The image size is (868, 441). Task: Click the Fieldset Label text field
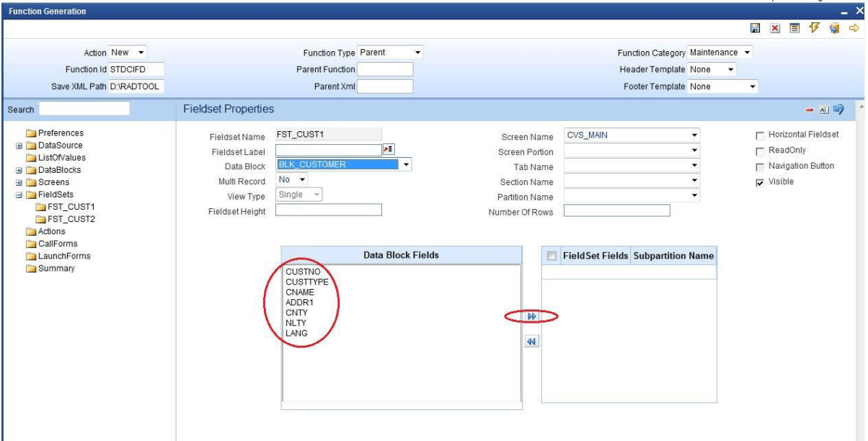329,150
